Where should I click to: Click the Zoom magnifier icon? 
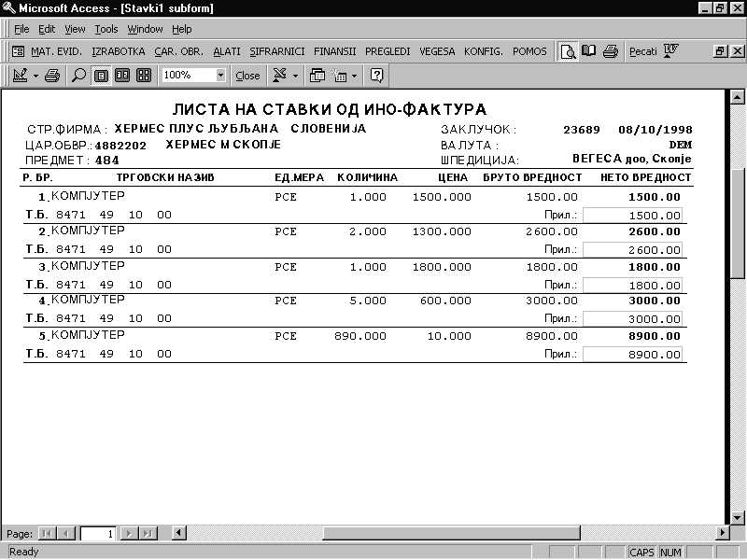coord(78,75)
